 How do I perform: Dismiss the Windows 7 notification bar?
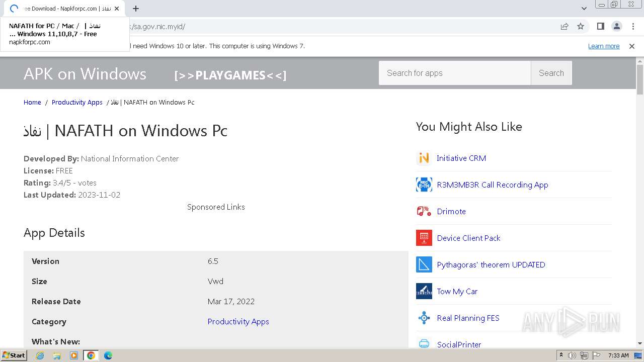click(x=632, y=46)
